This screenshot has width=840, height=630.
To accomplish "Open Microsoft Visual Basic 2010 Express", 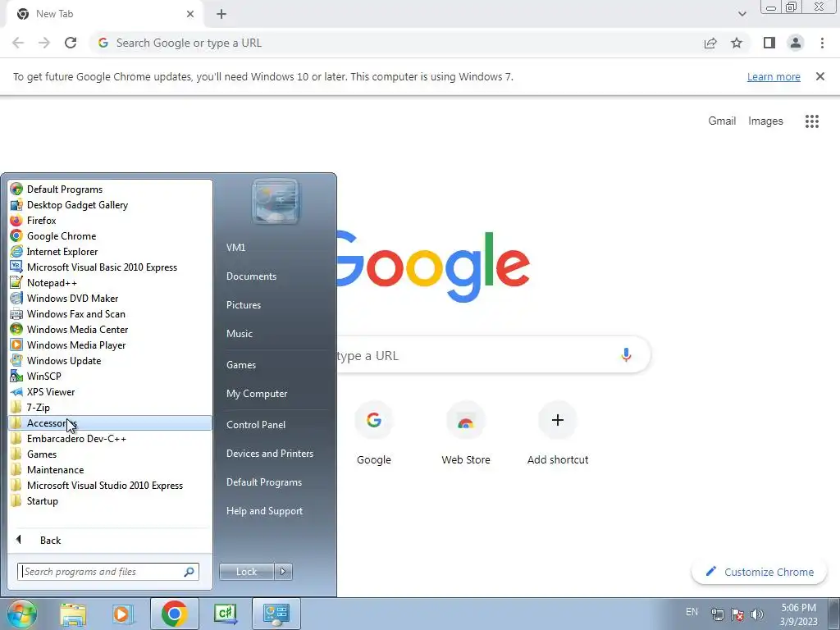I will pos(110,267).
